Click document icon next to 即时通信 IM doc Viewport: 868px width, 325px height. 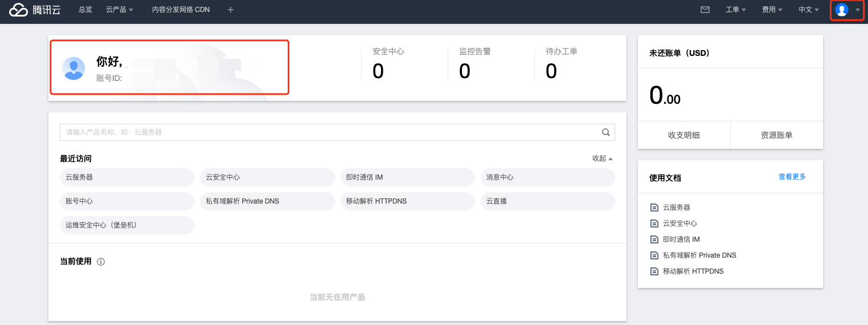click(654, 239)
